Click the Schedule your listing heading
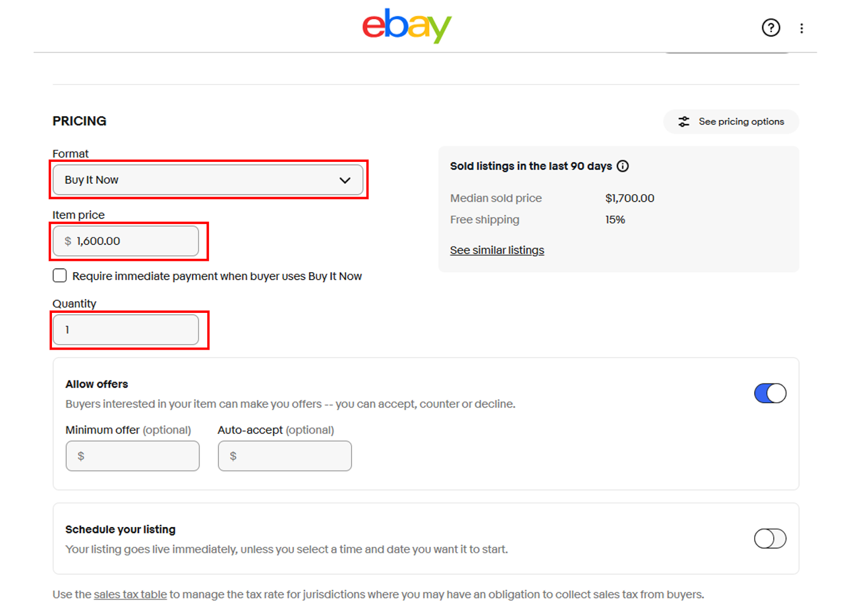 120,529
